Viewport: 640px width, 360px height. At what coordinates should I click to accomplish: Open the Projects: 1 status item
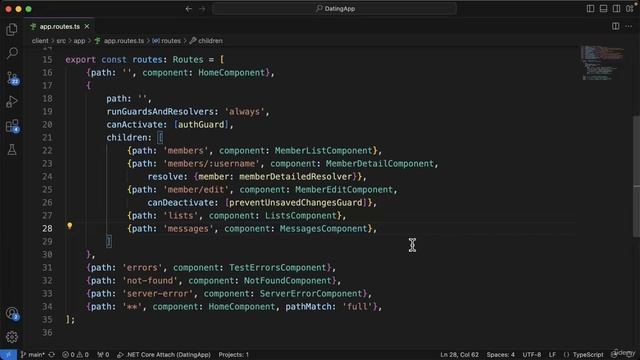click(233, 355)
